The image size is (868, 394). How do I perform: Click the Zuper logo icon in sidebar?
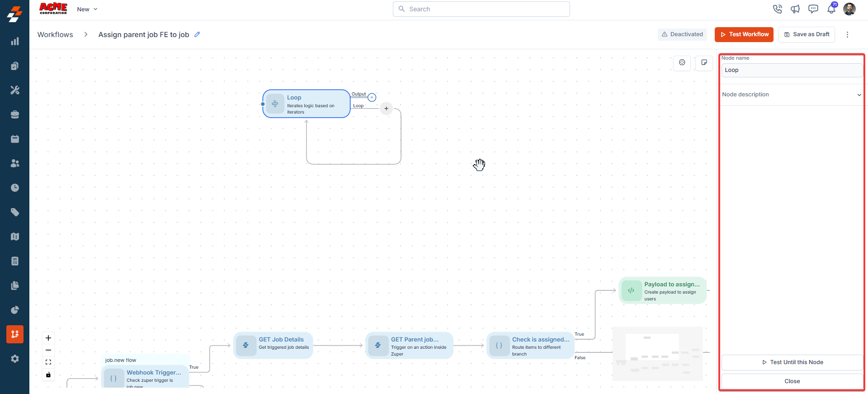(14, 14)
